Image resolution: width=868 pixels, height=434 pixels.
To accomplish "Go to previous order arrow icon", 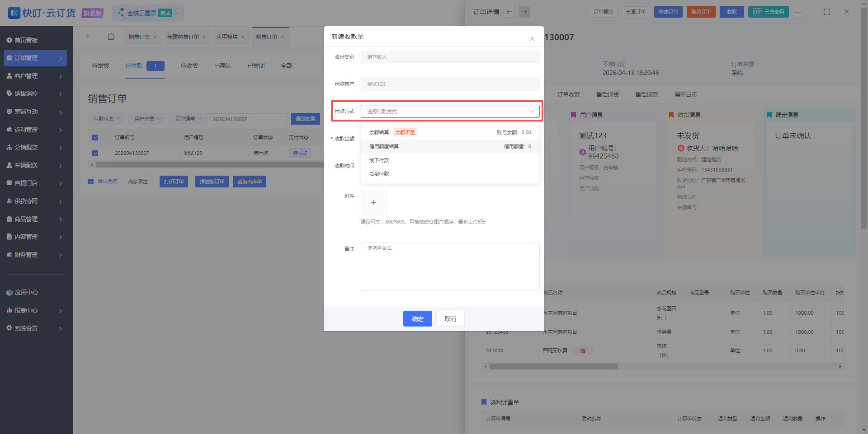I will [509, 12].
